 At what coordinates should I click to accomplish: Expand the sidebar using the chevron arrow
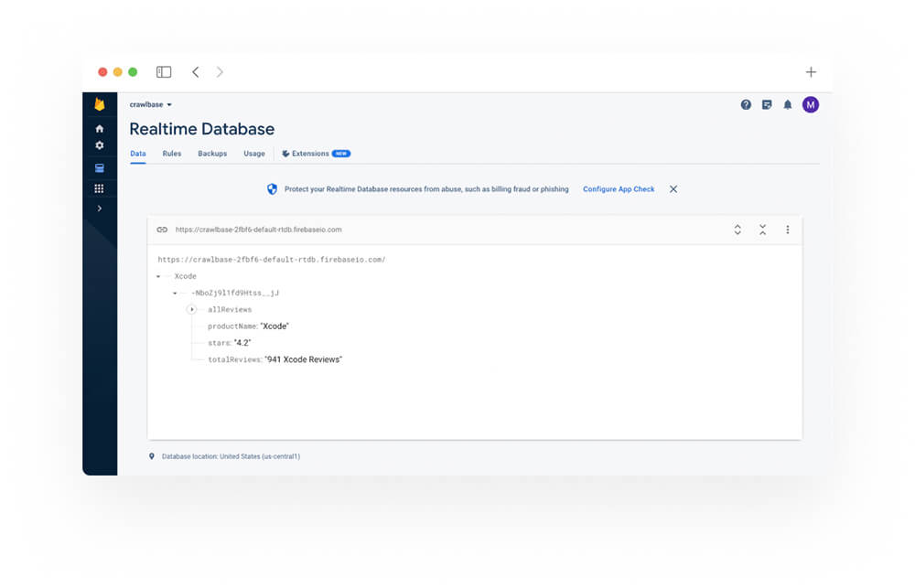coord(99,208)
